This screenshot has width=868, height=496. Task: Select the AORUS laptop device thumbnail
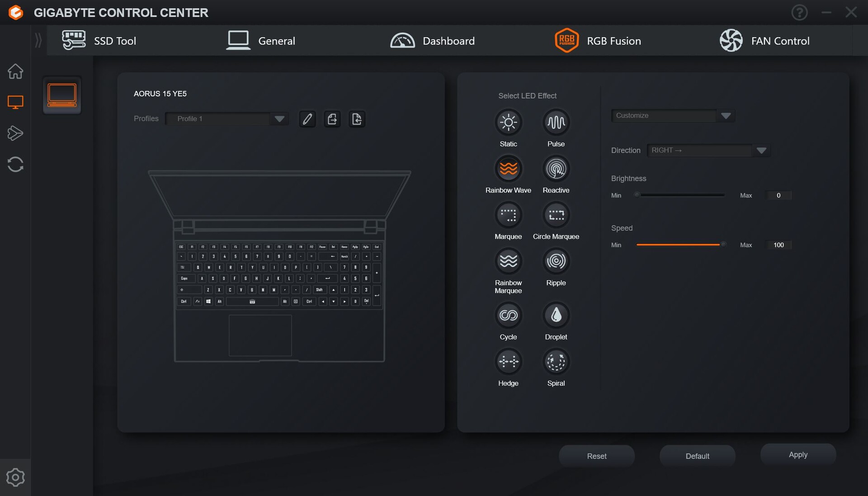pos(62,95)
